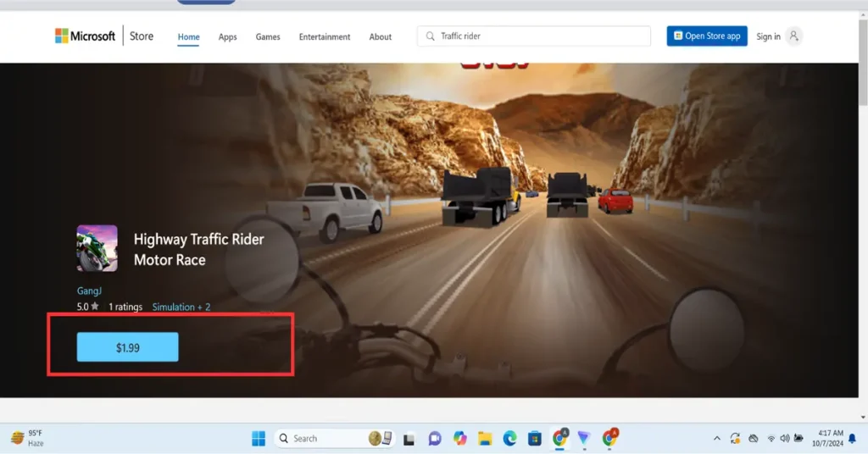This screenshot has width=868, height=454.
Task: Buy the game with the $1.99 button
Action: 127,347
